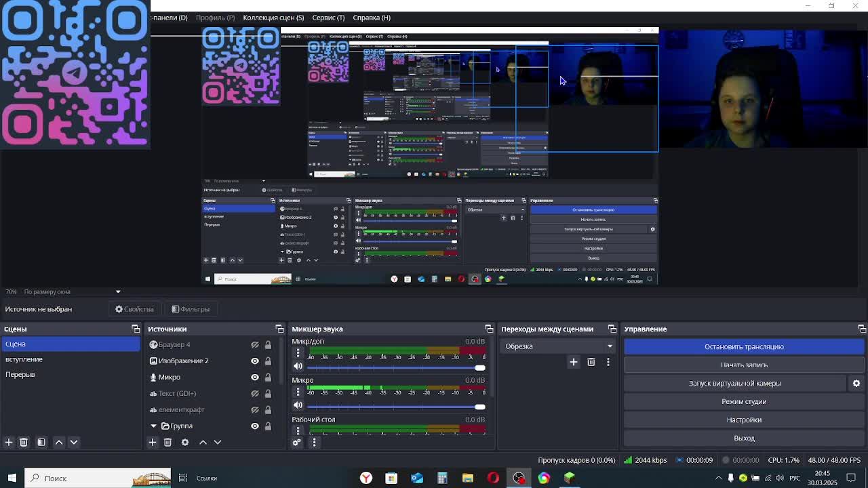Screen dimensions: 868x488
Task: Open advanced audio properties gears icon
Action: click(296, 442)
